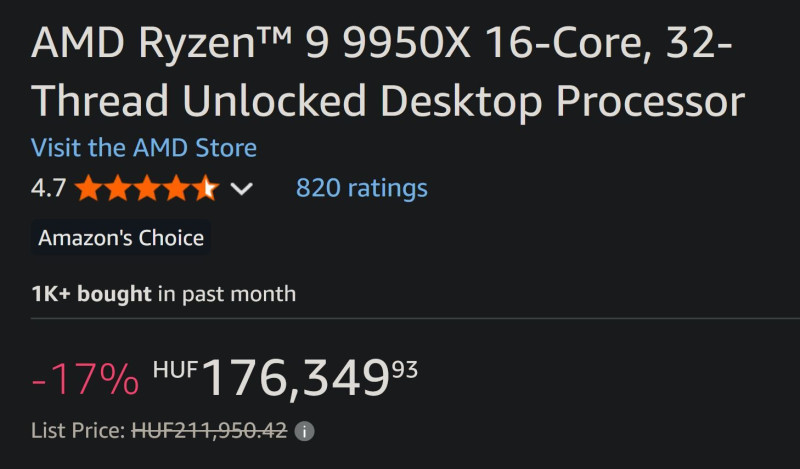
Task: Click the small HUF currency label
Action: (175, 368)
